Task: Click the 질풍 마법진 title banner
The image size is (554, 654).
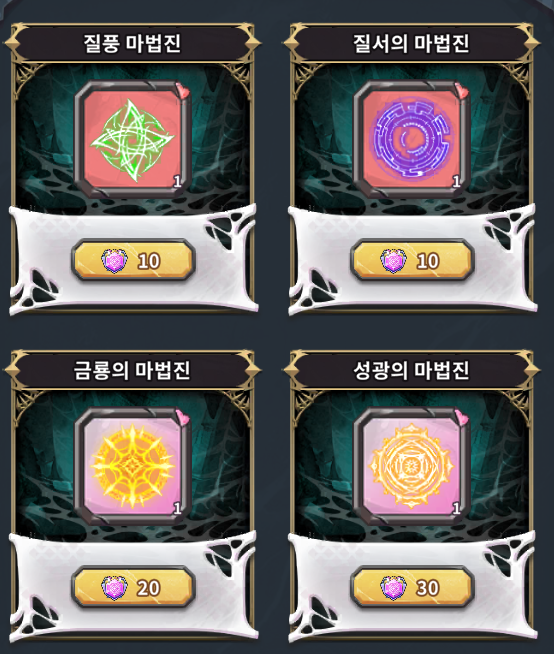Action: tap(132, 43)
